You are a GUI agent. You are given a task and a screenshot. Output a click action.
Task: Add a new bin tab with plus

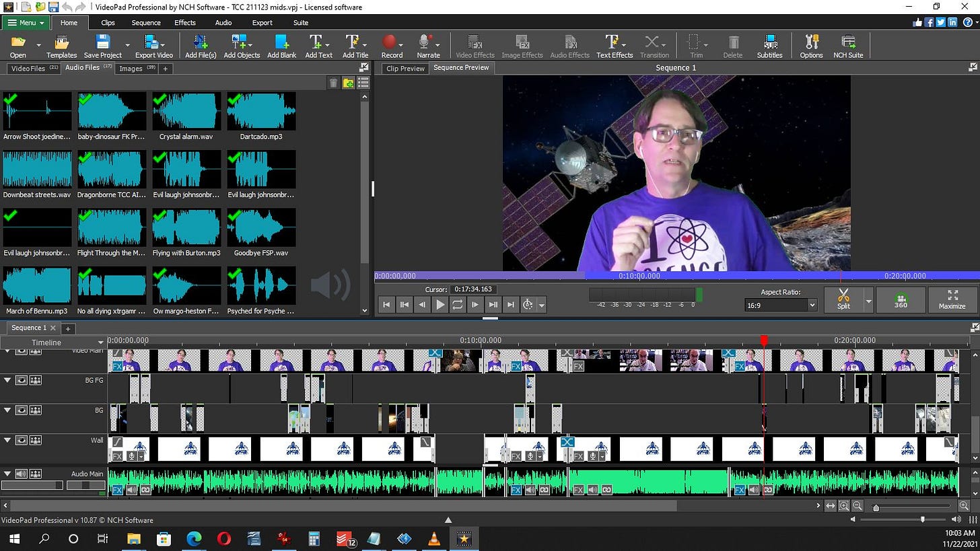pos(165,68)
